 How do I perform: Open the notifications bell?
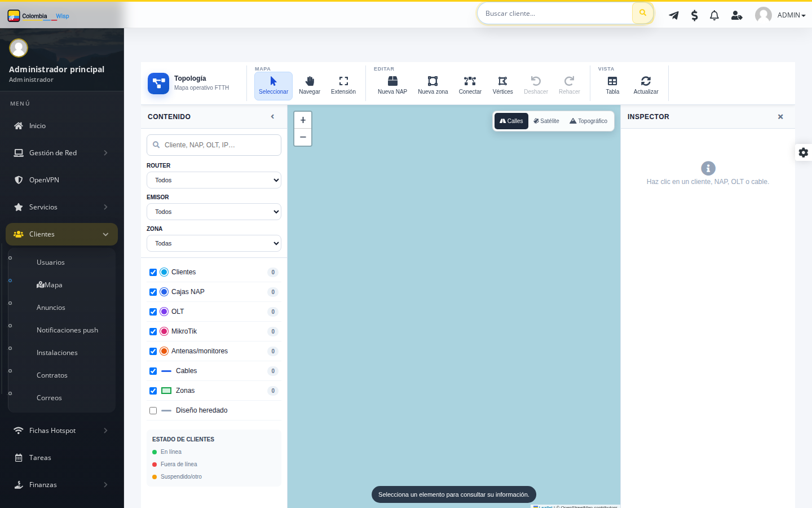click(714, 15)
